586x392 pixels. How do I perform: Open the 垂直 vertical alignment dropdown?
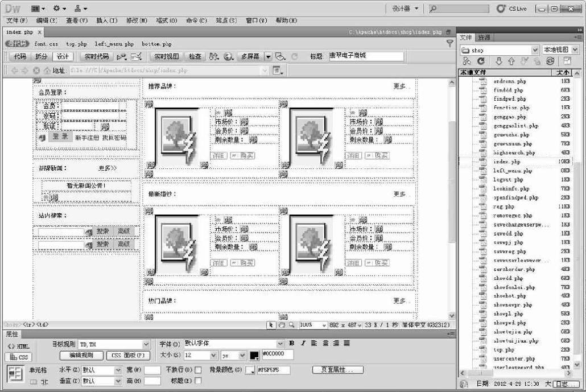(118, 381)
